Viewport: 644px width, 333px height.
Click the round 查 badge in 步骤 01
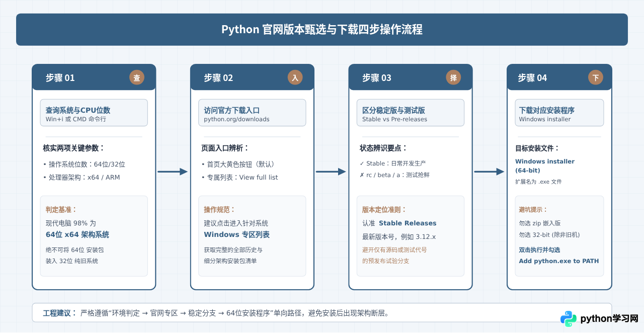[x=137, y=77]
